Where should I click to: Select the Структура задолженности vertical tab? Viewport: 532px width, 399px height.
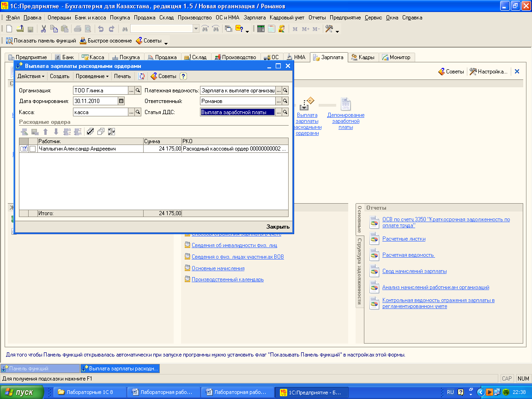(x=359, y=271)
